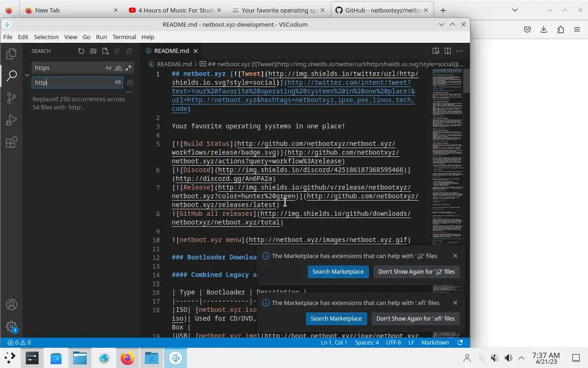Change encoding via UTF-8 status item
This screenshot has width=588, height=368.
393,343
